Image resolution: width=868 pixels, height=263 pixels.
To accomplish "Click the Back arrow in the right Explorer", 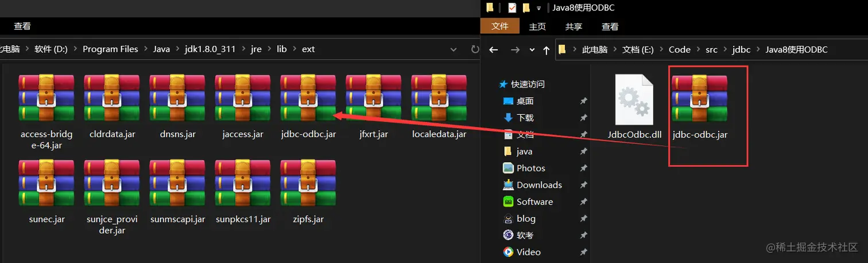I will click(x=493, y=50).
